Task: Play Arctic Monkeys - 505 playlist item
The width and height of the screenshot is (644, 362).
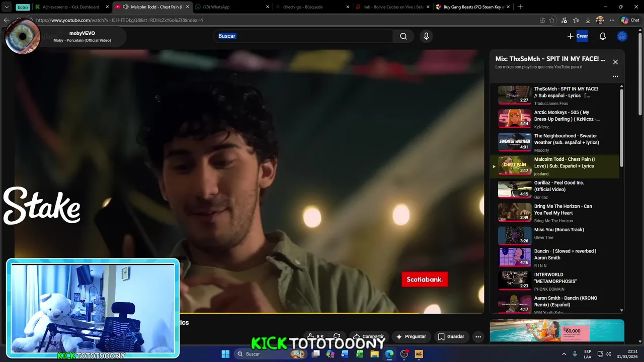Action: [554, 119]
